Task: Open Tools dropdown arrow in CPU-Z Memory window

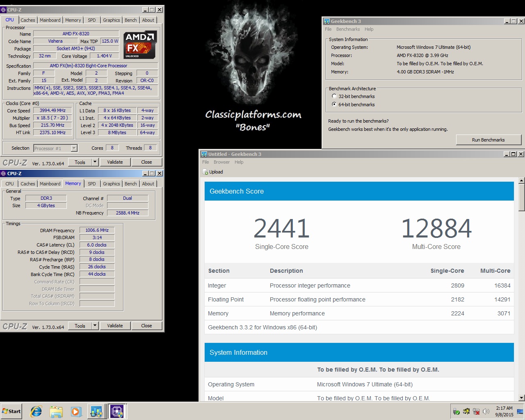Action: pos(95,326)
